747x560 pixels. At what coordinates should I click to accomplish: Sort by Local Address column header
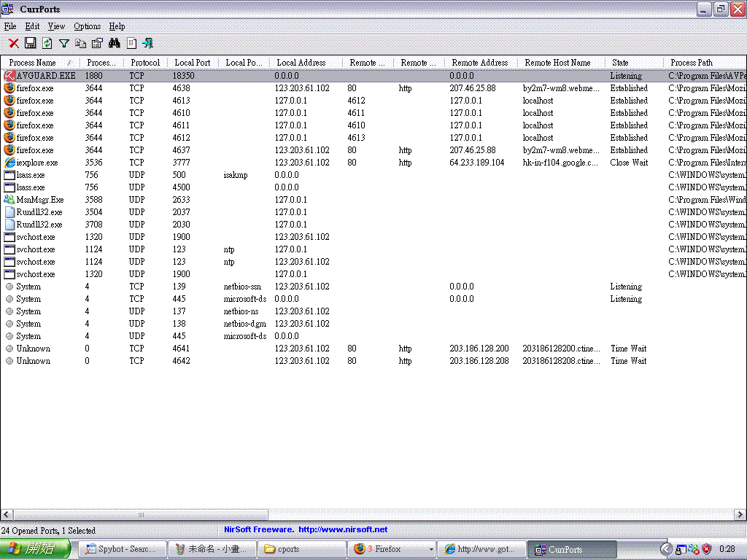coord(306,63)
